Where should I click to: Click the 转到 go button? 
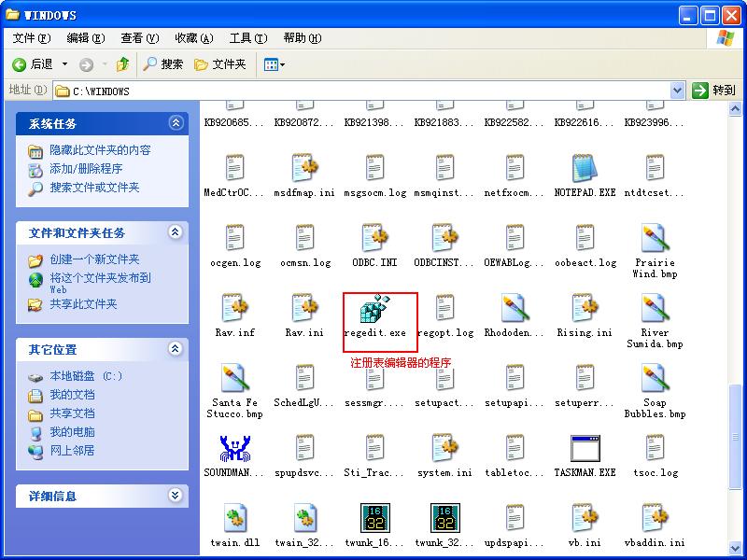coord(714,91)
